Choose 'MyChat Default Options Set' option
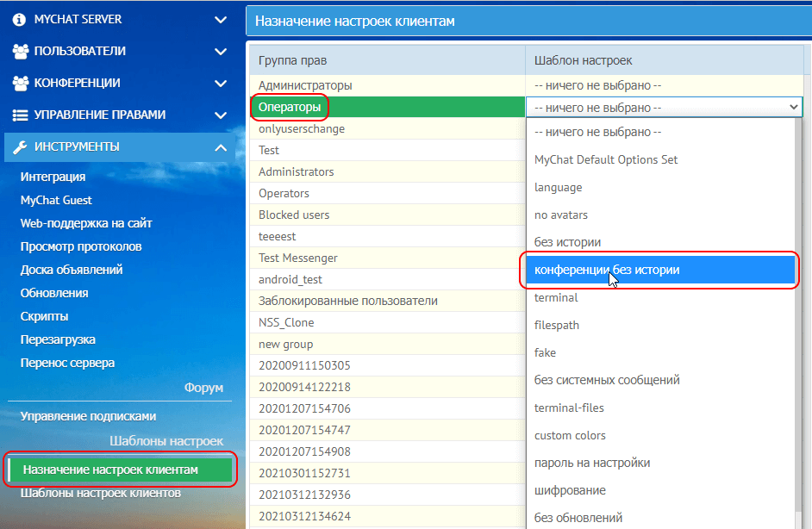The image size is (812, 529). coord(606,159)
